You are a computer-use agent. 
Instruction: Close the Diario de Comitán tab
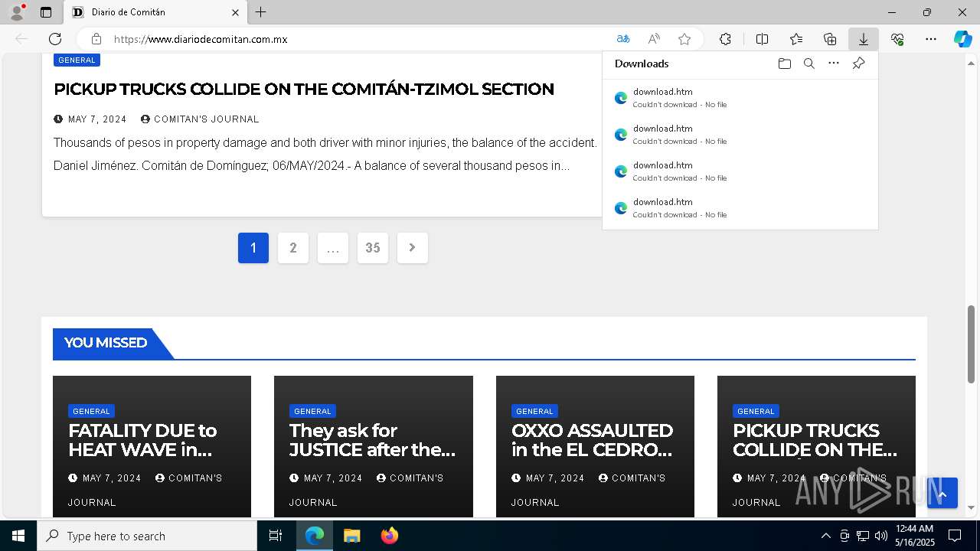click(x=235, y=12)
